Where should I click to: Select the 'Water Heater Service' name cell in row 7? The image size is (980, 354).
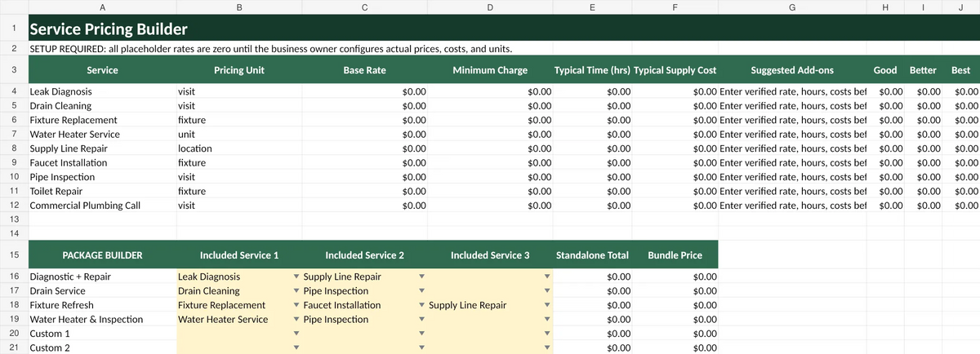tap(102, 135)
